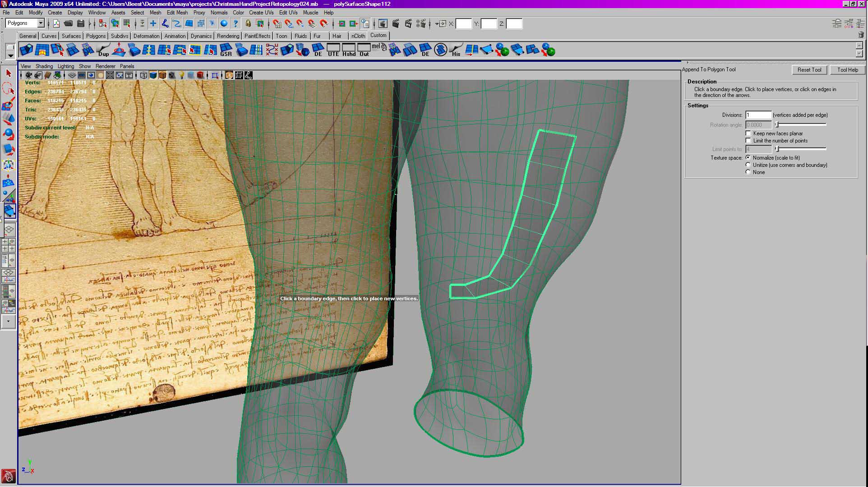Click the construction history toggle icon
The height and width of the screenshot is (487, 868).
365,23
